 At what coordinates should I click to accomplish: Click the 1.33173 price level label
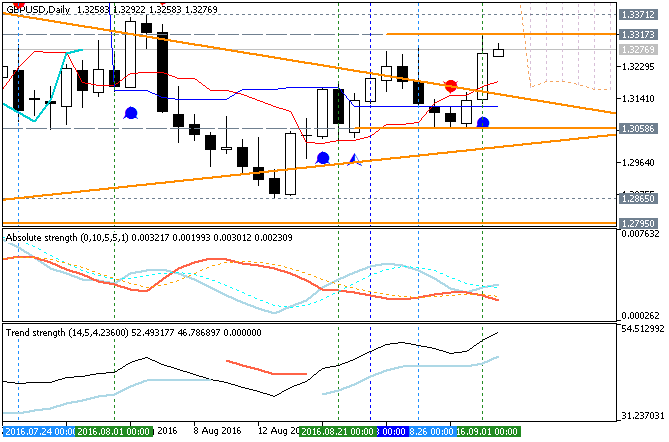637,34
